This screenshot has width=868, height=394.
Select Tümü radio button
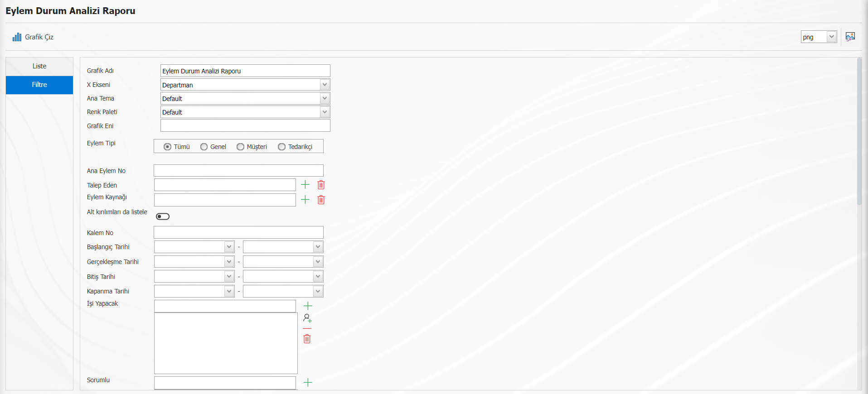point(167,147)
